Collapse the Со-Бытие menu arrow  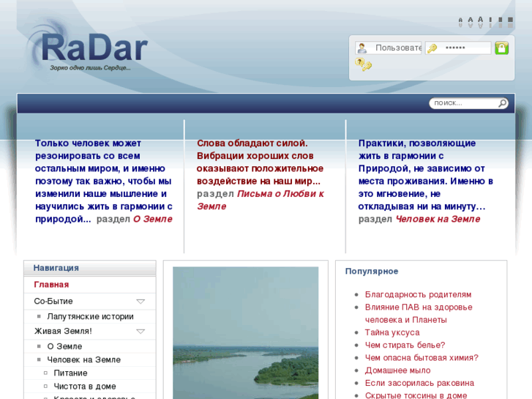141,301
